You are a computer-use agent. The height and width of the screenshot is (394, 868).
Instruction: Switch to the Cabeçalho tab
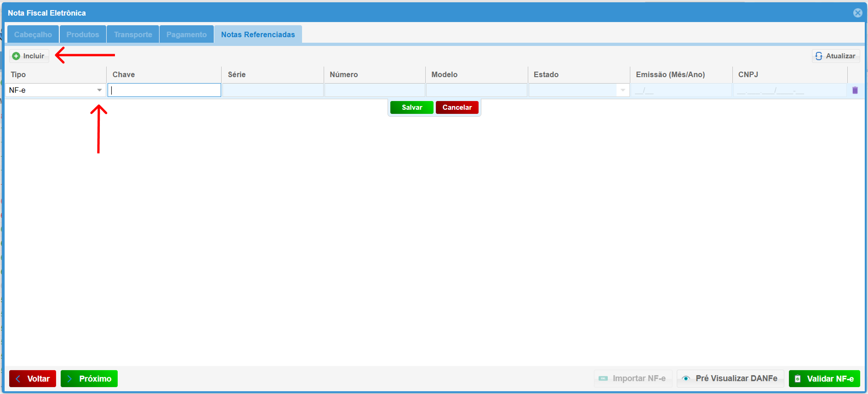33,34
